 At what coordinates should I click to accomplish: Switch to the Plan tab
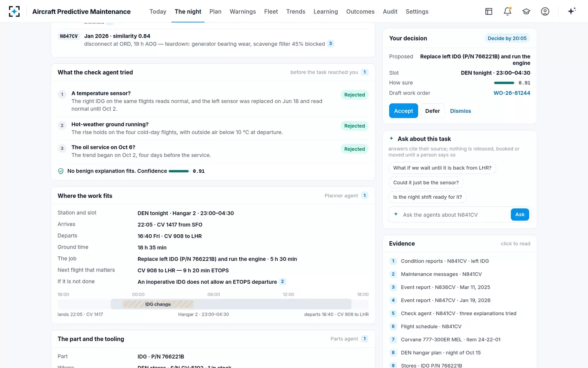(x=215, y=11)
